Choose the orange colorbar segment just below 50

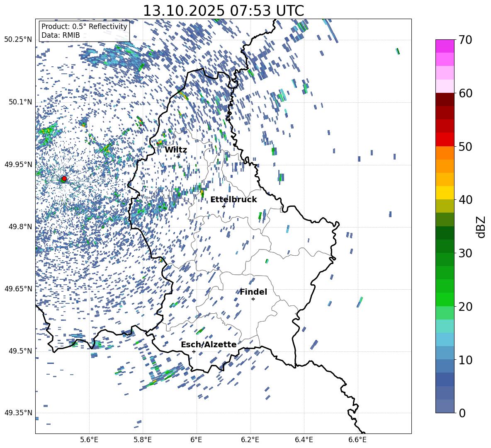click(x=445, y=153)
